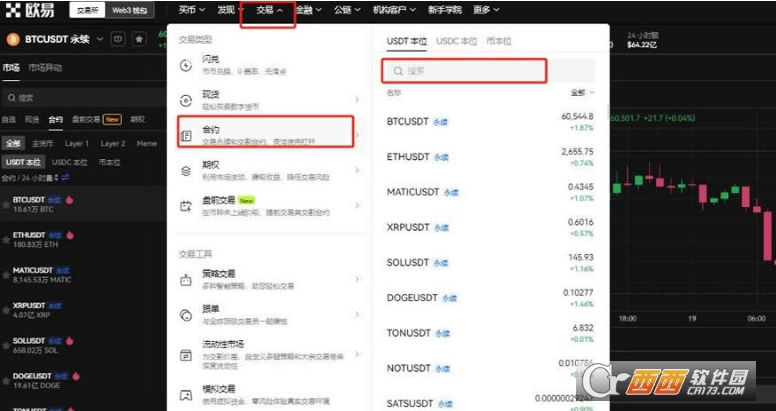
Task: Click the 期权 options stack icon
Action: pyautogui.click(x=186, y=171)
